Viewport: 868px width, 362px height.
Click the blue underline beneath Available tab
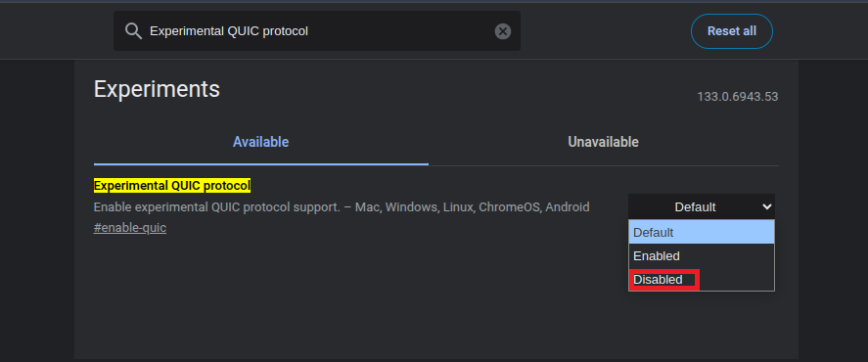coord(260,164)
